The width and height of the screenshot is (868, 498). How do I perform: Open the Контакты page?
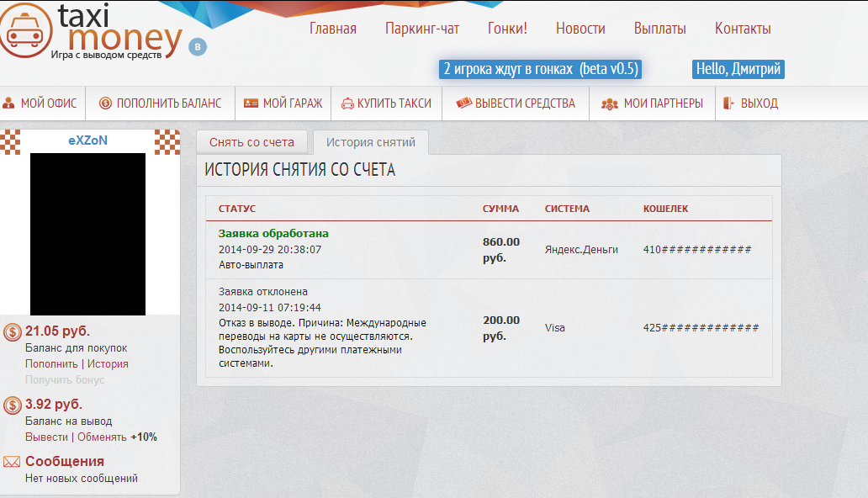[x=743, y=29]
